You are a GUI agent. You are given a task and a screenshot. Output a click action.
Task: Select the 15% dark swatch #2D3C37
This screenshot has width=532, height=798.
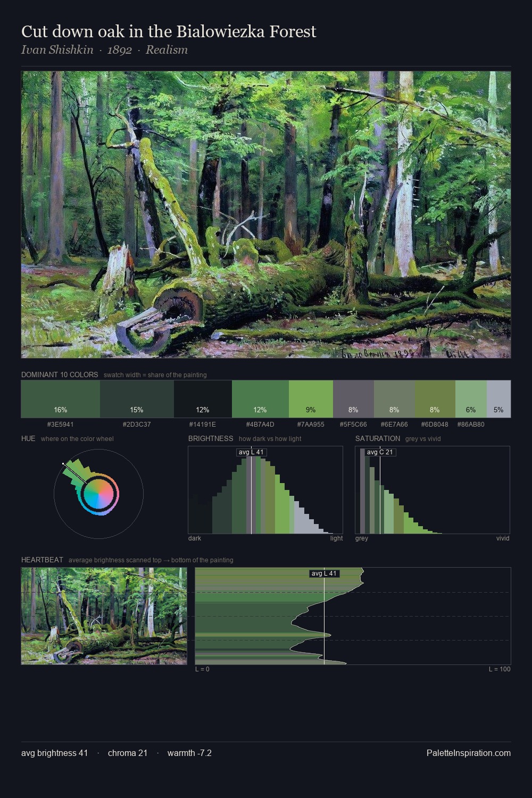(x=137, y=399)
